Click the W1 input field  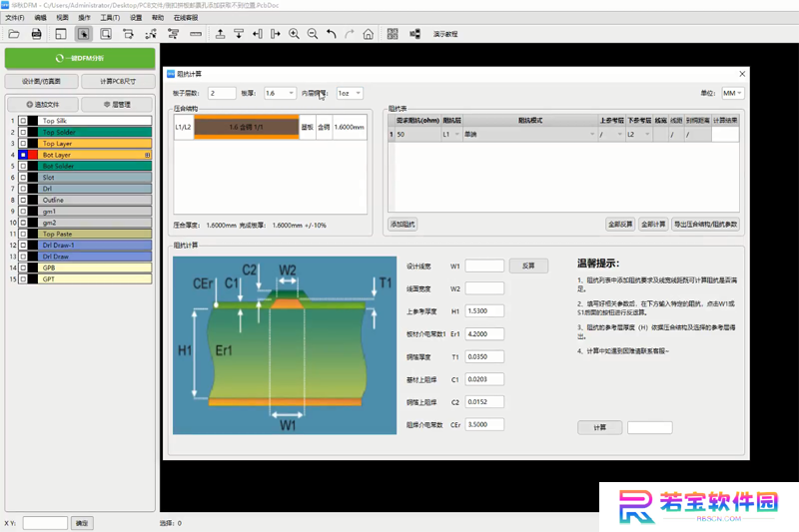coord(484,266)
